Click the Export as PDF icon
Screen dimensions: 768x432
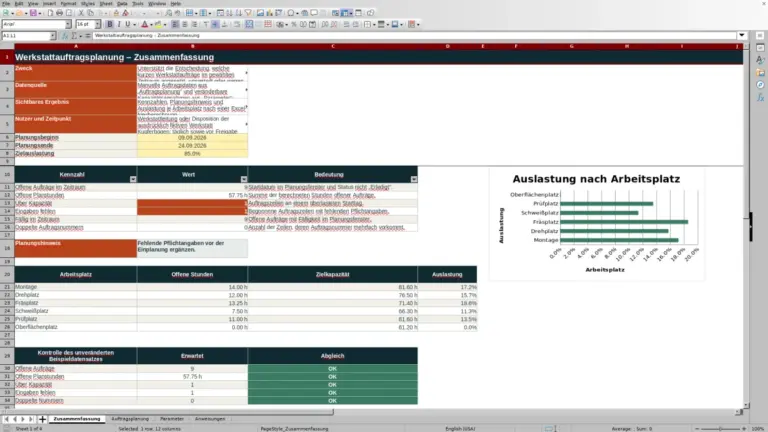pyautogui.click(x=50, y=13)
